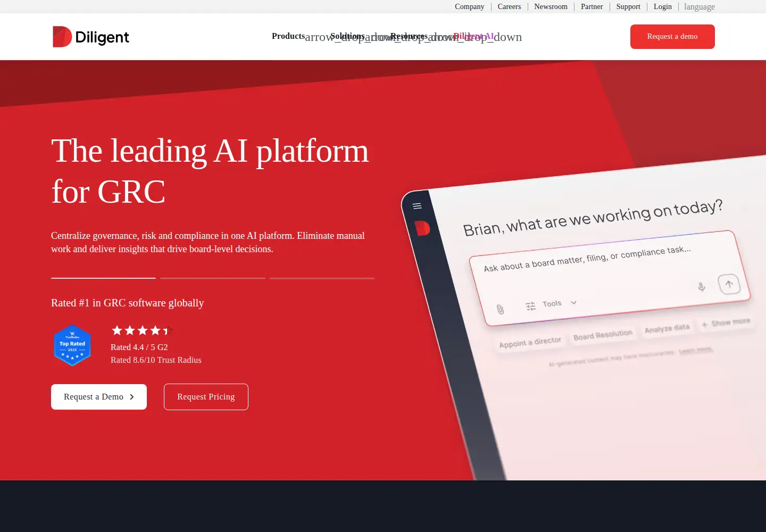
Task: Click 'Brian, what are we working on today?' heading
Action: pyautogui.click(x=593, y=217)
